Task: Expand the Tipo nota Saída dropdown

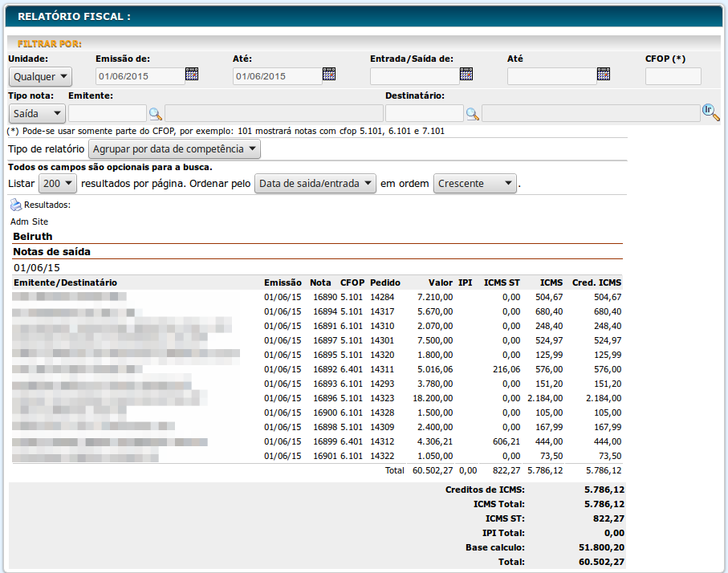Action: [x=37, y=114]
